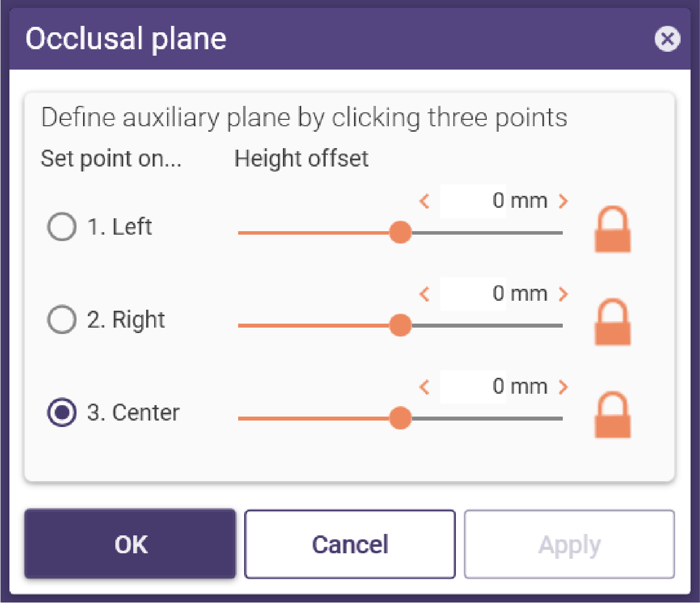
Task: Increase Right height offset with right arrow
Action: [x=563, y=294]
